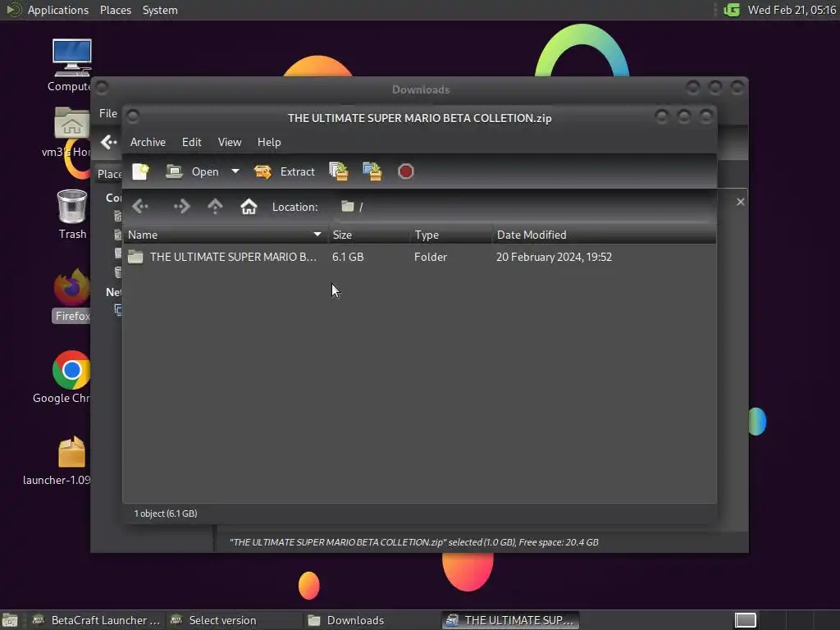Click the Location path field

(x=525, y=207)
